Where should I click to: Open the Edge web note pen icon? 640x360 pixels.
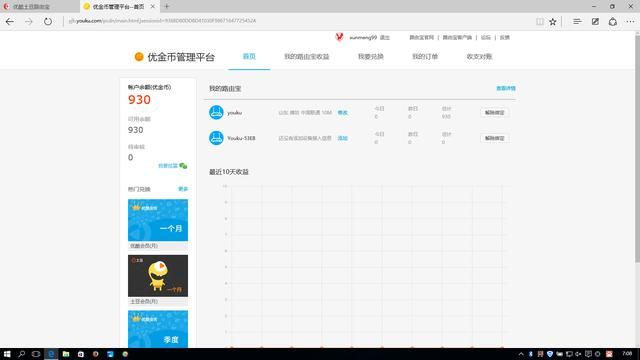point(595,22)
